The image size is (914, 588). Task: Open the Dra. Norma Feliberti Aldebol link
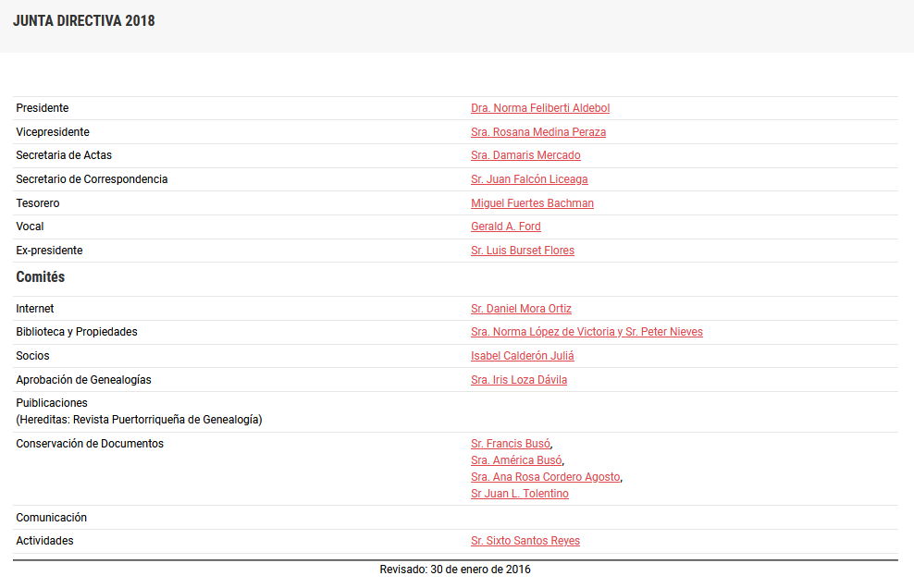tap(539, 108)
